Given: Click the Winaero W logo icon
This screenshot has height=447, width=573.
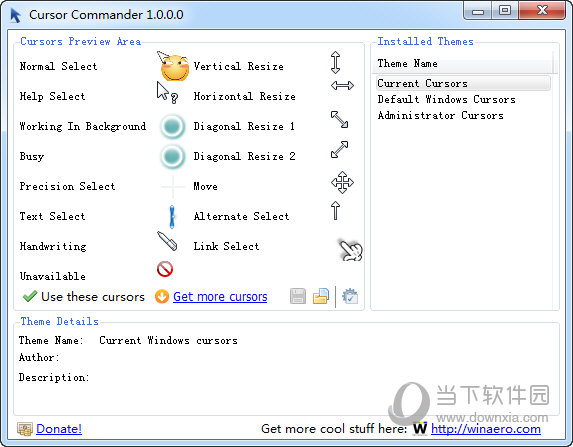Looking at the screenshot, I should click(420, 428).
